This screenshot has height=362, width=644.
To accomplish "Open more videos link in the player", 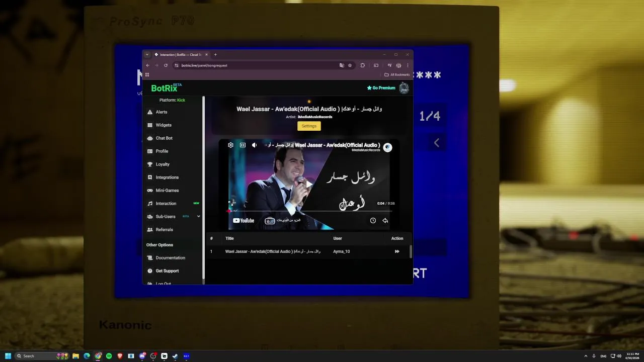I will (283, 220).
